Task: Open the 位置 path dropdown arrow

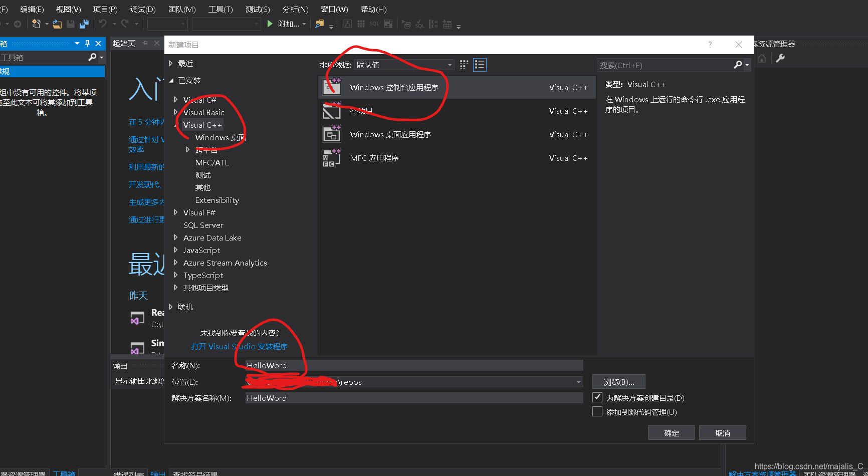Action: pyautogui.click(x=579, y=382)
